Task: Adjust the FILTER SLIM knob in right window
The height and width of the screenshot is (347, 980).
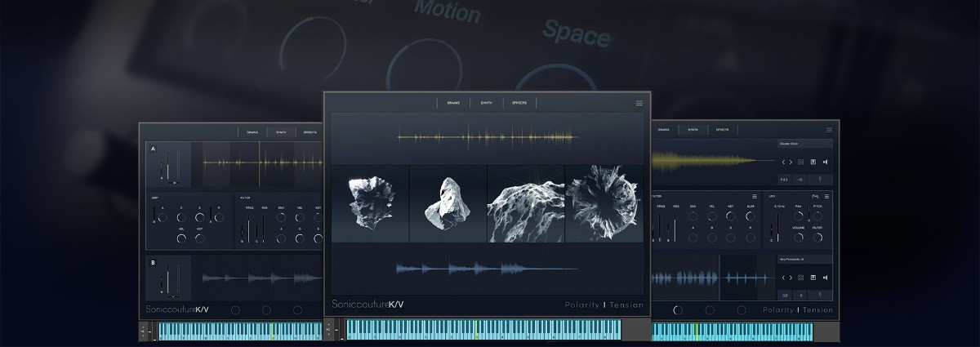Action: 751,216
